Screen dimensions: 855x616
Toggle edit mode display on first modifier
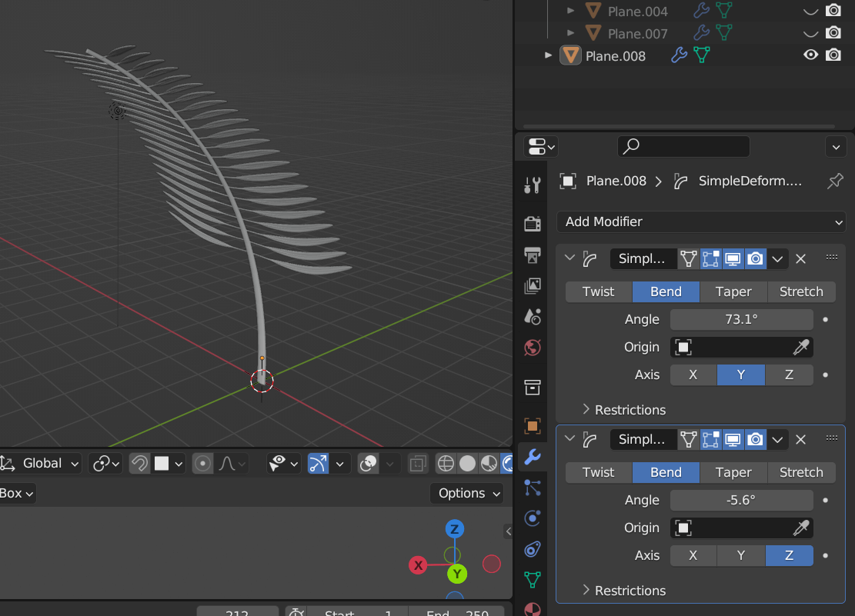pos(710,259)
